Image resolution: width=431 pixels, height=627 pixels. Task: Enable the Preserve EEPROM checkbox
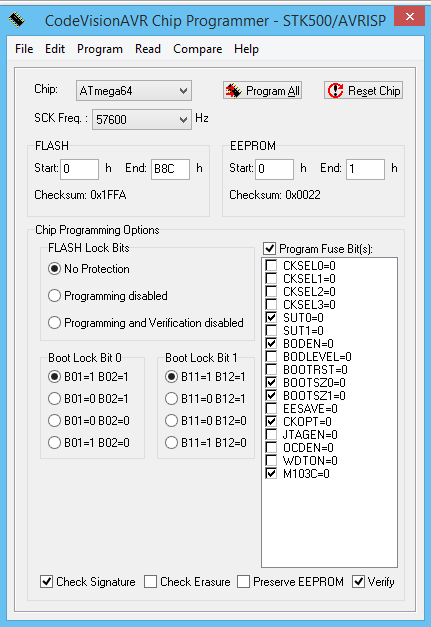pyautogui.click(x=243, y=581)
